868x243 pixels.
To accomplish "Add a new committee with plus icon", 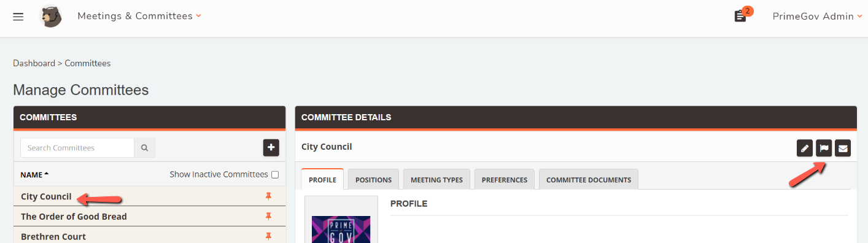I will click(271, 148).
